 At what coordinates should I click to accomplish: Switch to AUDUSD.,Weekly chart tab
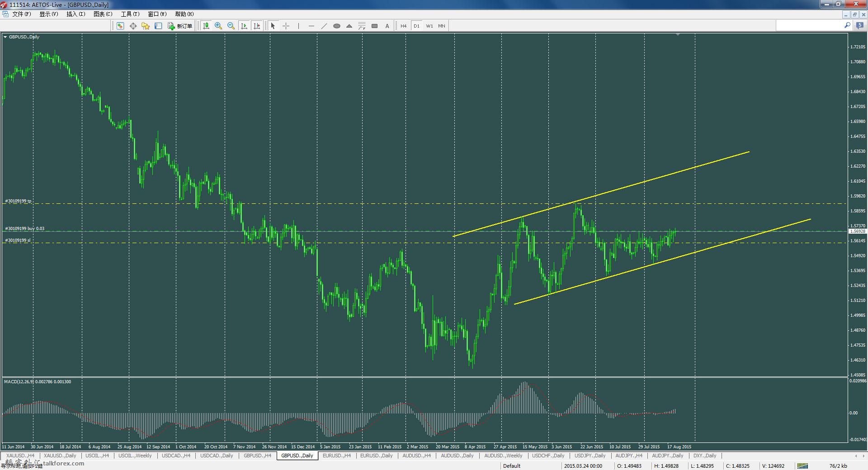pyautogui.click(x=503, y=456)
